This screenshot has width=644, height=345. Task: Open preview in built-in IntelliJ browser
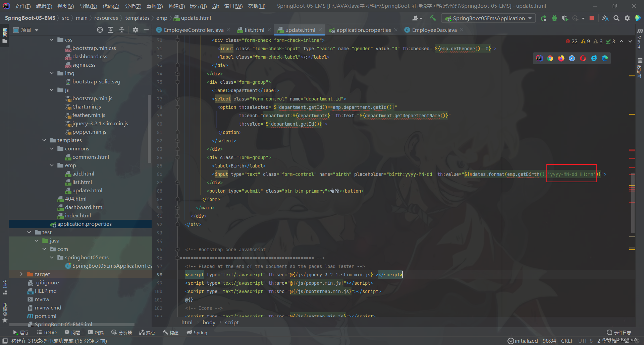[539, 58]
